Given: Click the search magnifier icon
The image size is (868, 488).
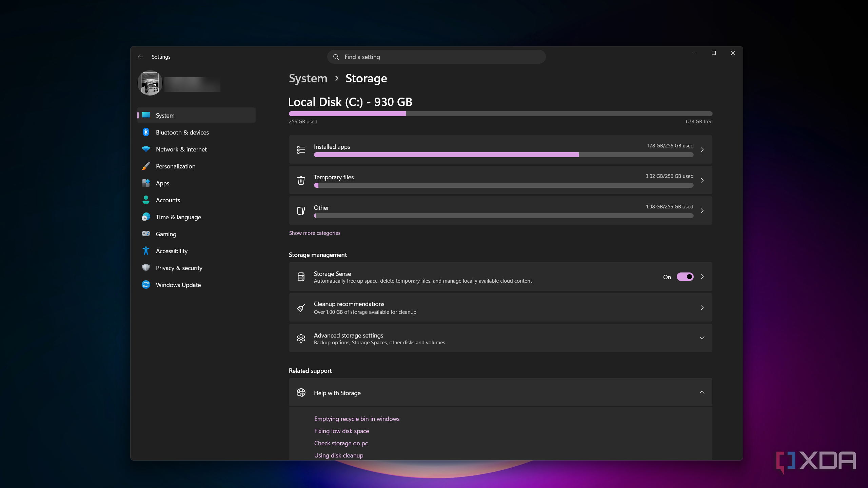Looking at the screenshot, I should [336, 57].
